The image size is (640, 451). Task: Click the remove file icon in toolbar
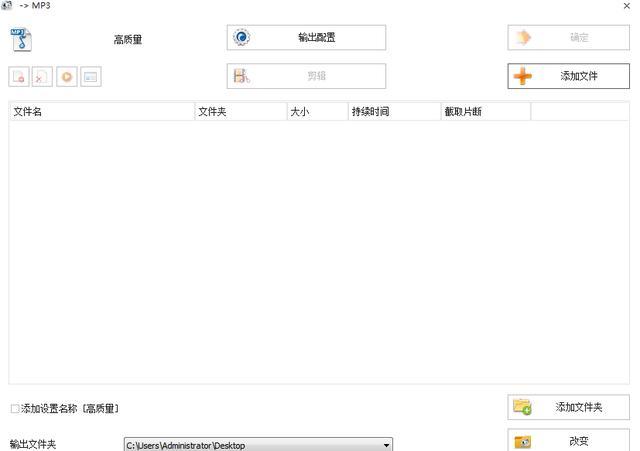pos(19,76)
